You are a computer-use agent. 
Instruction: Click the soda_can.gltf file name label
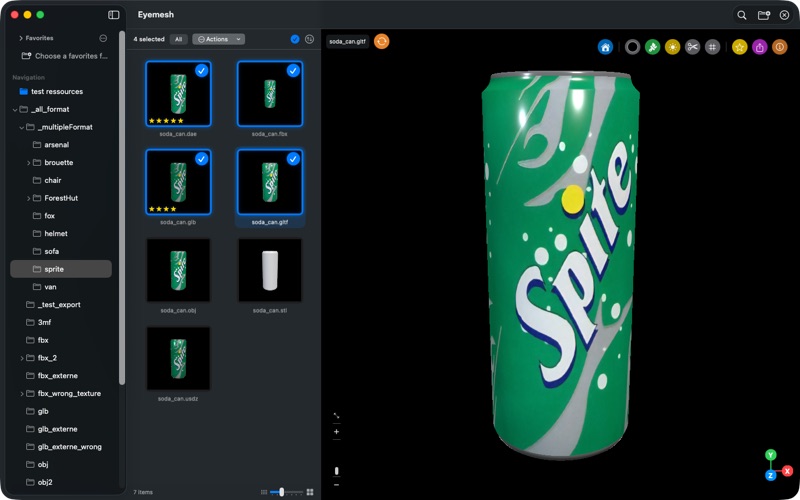coord(270,222)
